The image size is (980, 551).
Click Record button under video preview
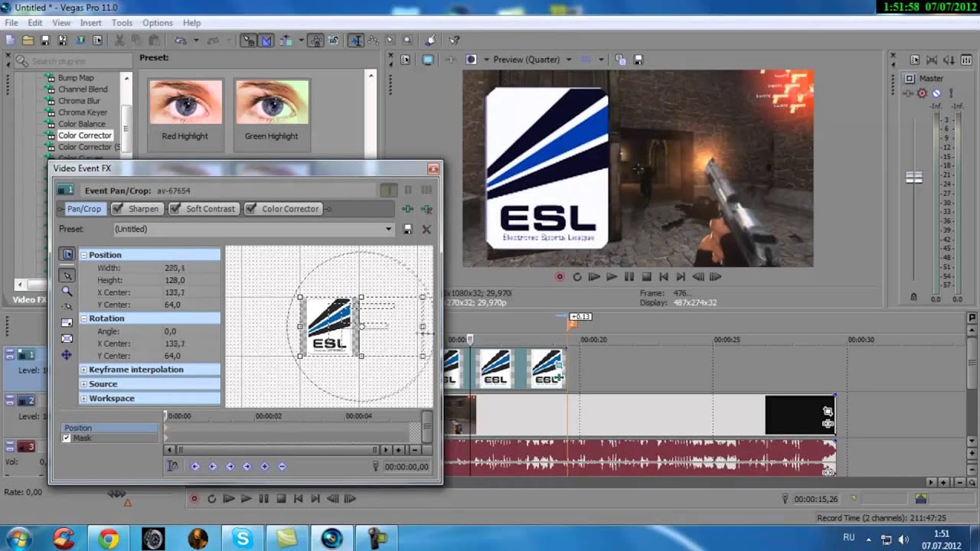560,277
